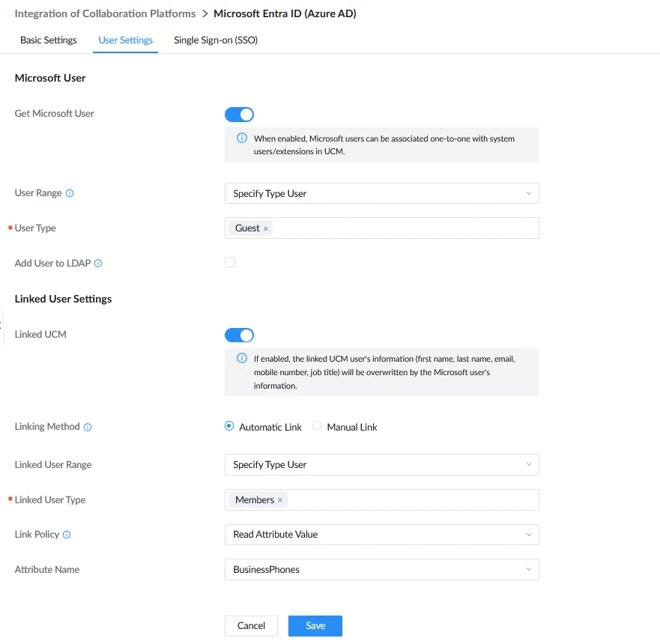Click the Attribute Name label
660x644 pixels.
pyautogui.click(x=47, y=570)
